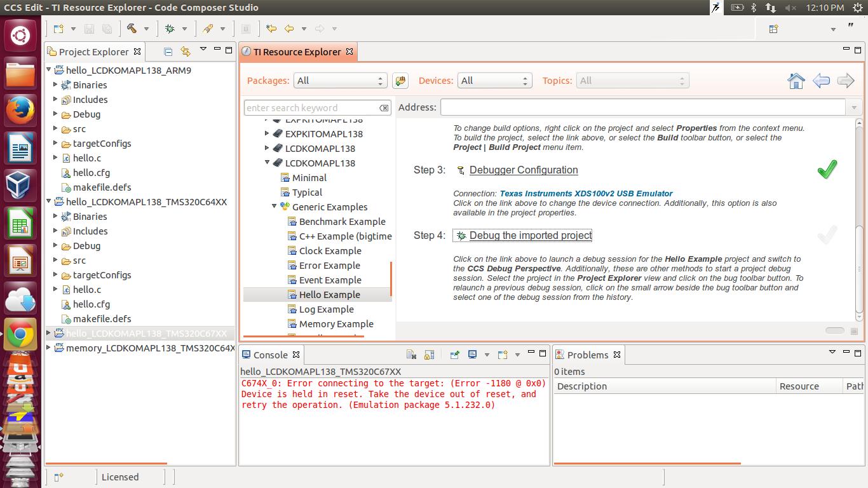Click the Display Selected Console icon

coord(472,355)
